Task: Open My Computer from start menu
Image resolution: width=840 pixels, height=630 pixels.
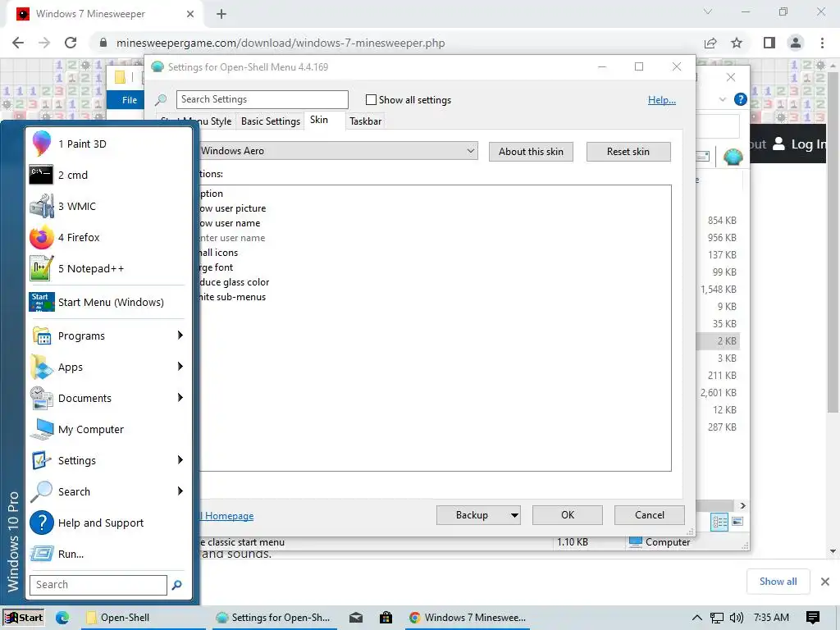Action: tap(107, 429)
